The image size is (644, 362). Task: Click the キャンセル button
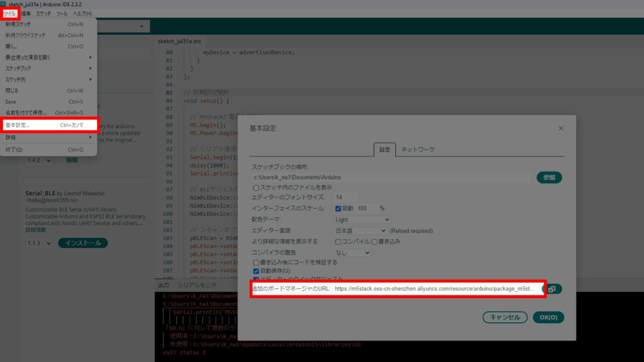tap(504, 317)
